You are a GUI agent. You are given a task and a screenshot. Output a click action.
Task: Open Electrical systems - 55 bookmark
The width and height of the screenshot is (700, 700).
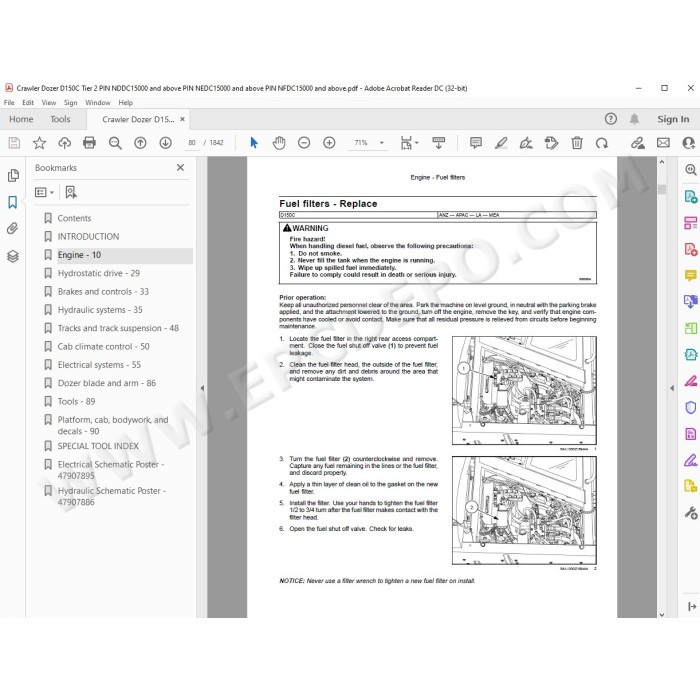point(99,365)
